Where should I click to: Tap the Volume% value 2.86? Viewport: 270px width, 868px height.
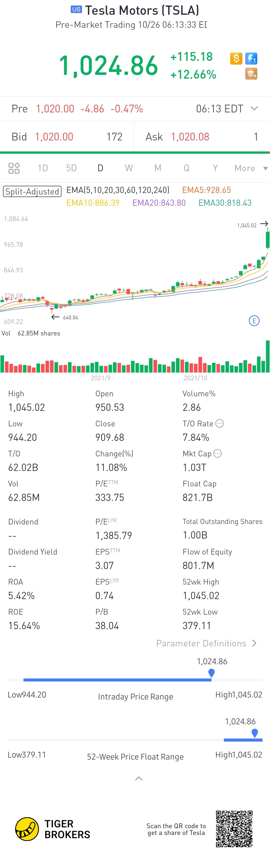(x=191, y=407)
